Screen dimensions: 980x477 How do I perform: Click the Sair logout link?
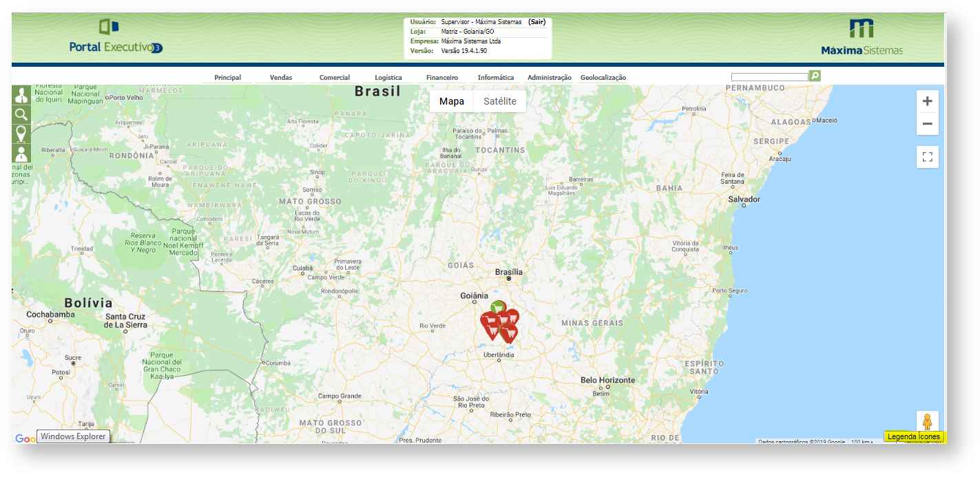pyautogui.click(x=537, y=22)
